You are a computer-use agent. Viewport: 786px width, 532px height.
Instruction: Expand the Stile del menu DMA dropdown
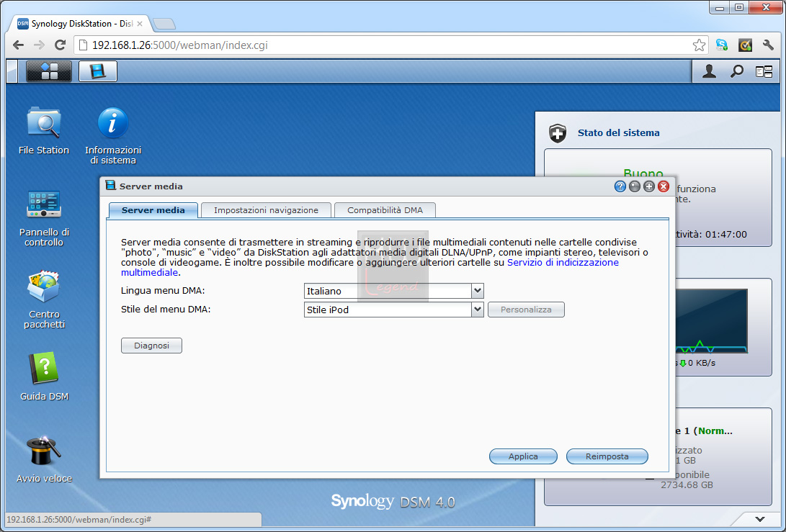tap(477, 310)
